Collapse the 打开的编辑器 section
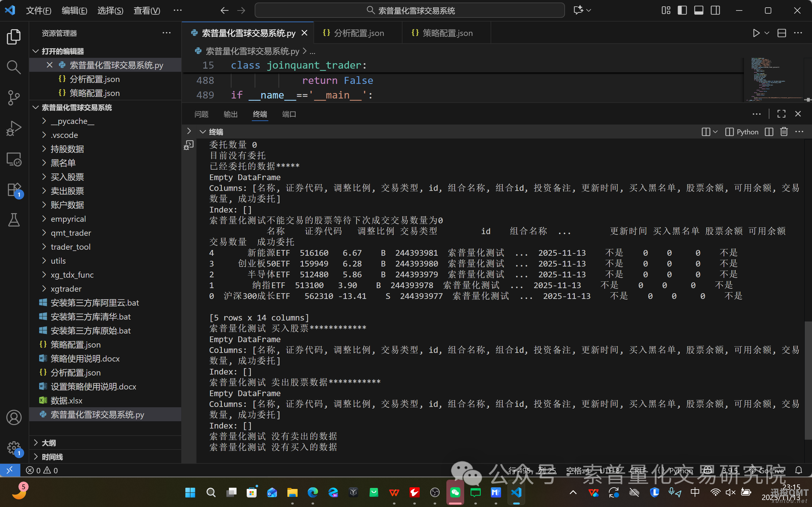Screen dimensions: 812x507 coord(36,51)
